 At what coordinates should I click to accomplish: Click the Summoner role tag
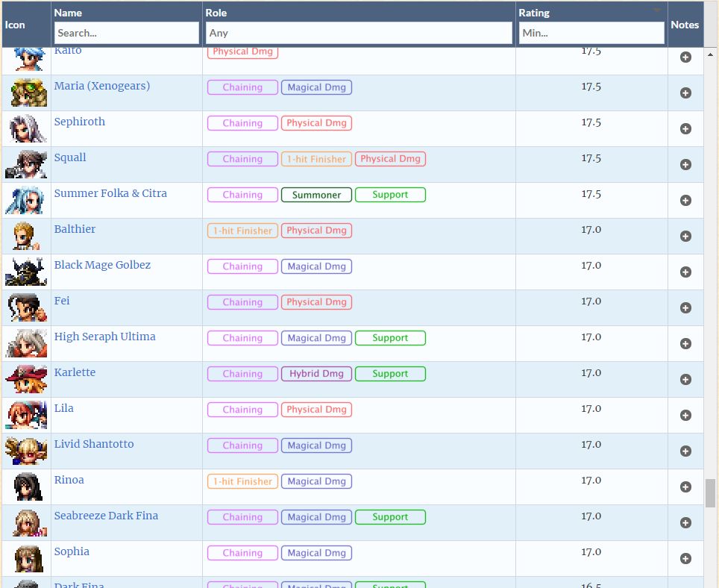(x=316, y=195)
